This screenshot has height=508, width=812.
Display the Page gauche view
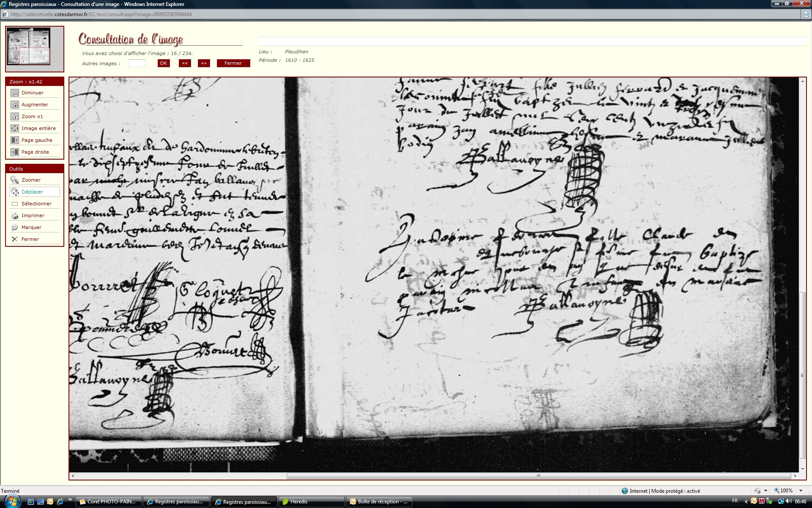tap(15, 140)
